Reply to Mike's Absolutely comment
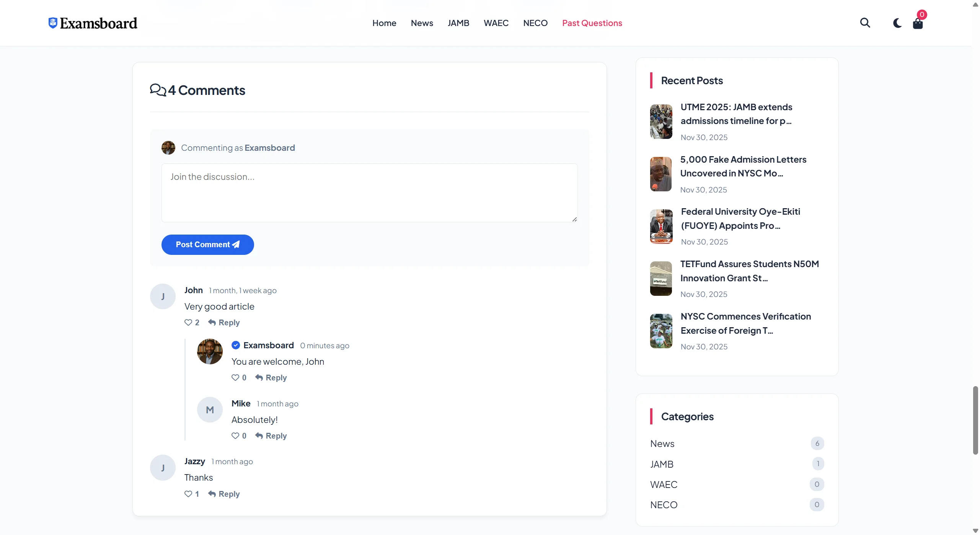The height and width of the screenshot is (535, 980). (271, 436)
